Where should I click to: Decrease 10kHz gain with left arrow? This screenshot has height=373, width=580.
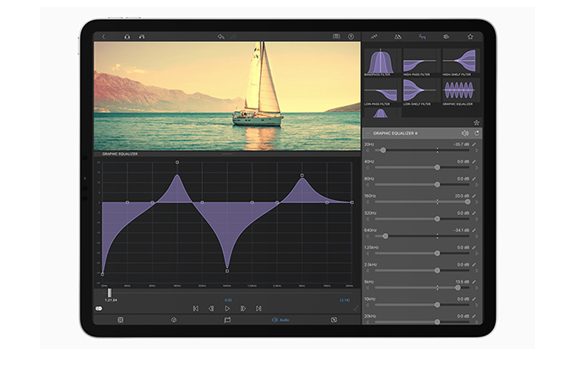click(368, 305)
